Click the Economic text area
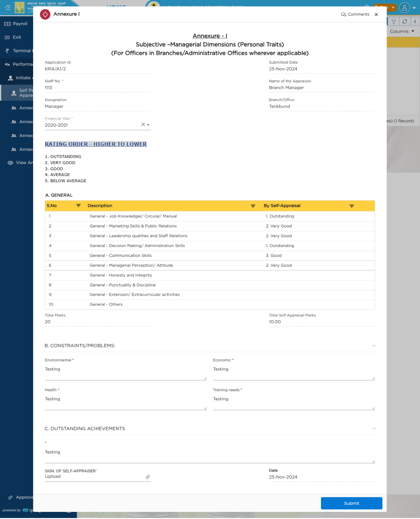Screen dimensions: 420x519 (294, 372)
